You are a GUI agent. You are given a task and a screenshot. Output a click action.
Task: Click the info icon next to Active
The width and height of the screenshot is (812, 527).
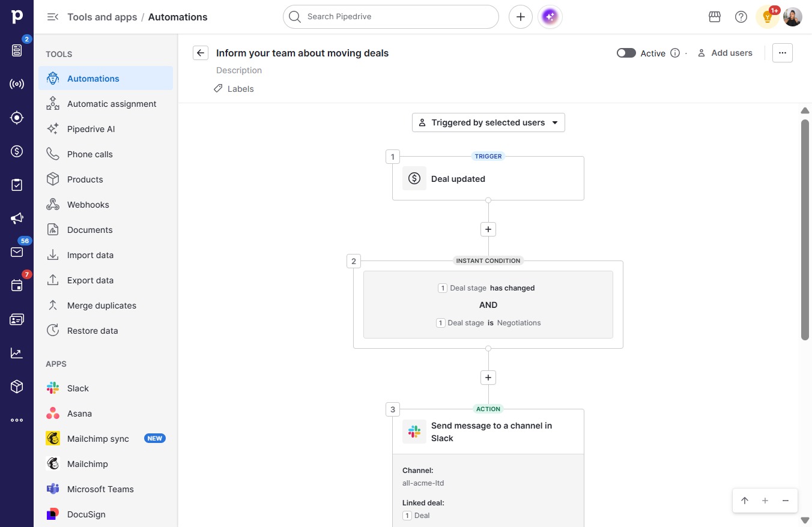[675, 53]
